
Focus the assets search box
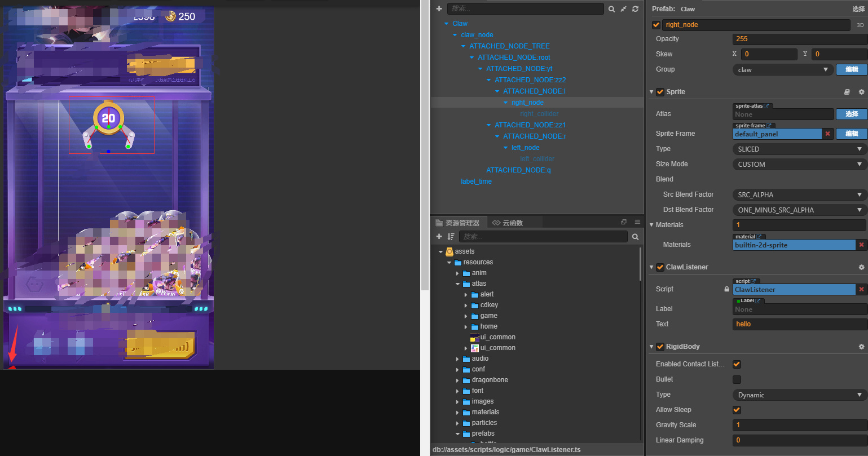543,237
